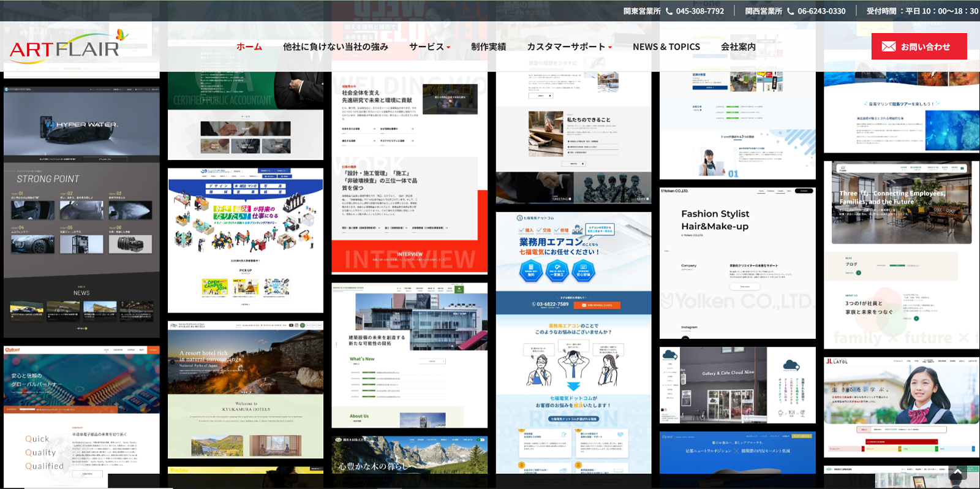Click the red お問い合わせ button
This screenshot has width=980, height=489.
pyautogui.click(x=919, y=47)
